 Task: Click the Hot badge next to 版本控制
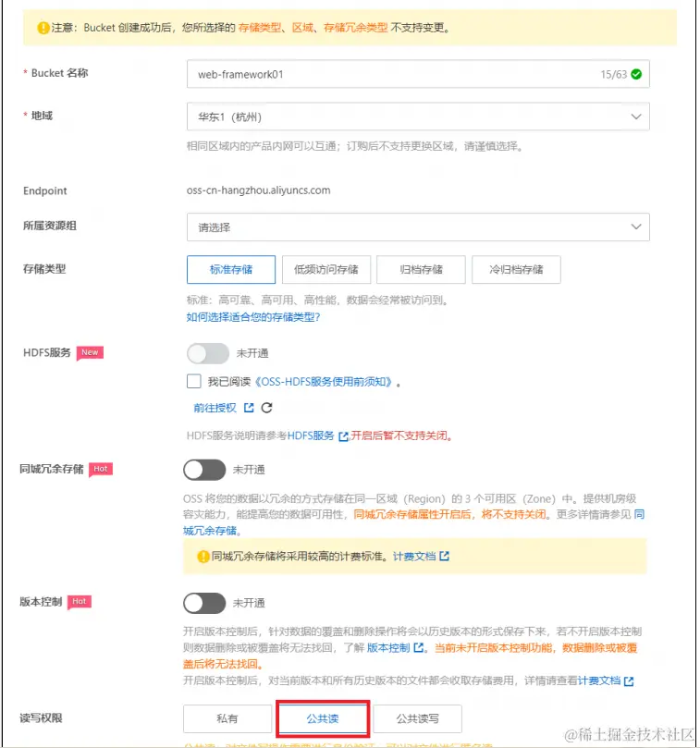click(80, 602)
